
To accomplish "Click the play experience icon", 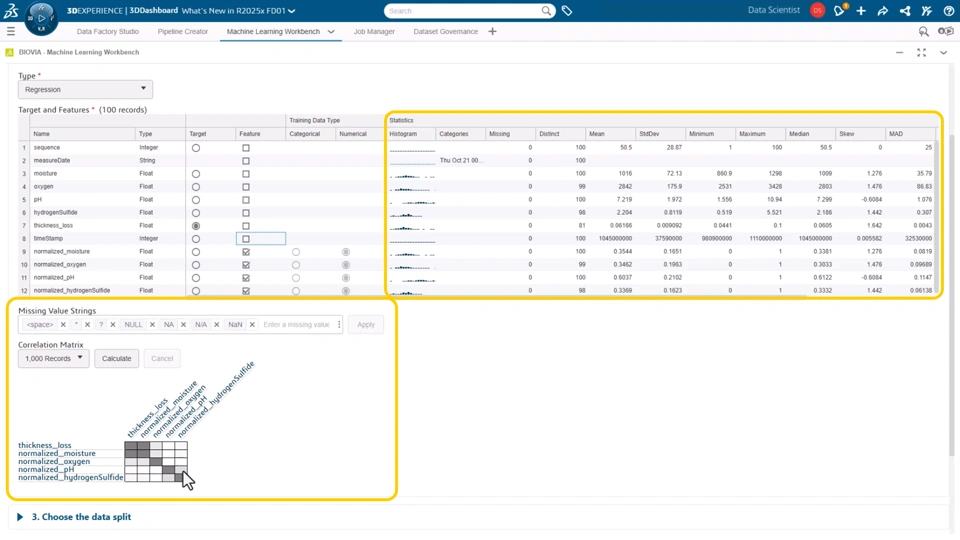I will [946, 31].
